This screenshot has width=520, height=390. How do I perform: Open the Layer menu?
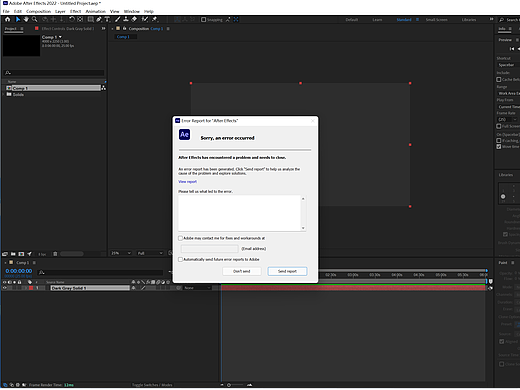(60, 11)
